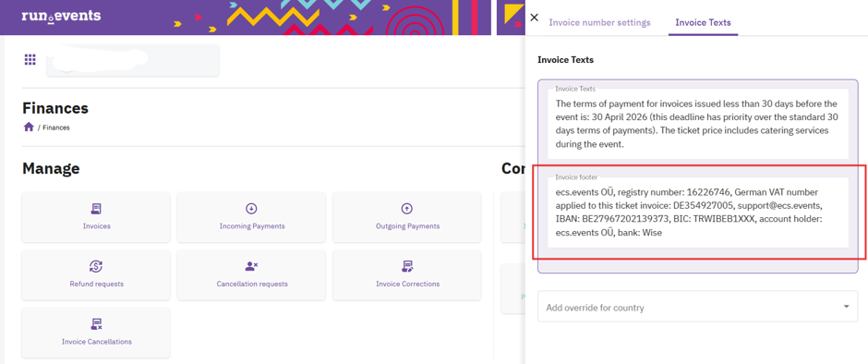Image resolution: width=868 pixels, height=364 pixels.
Task: Click the run.events logo
Action: 61,16
